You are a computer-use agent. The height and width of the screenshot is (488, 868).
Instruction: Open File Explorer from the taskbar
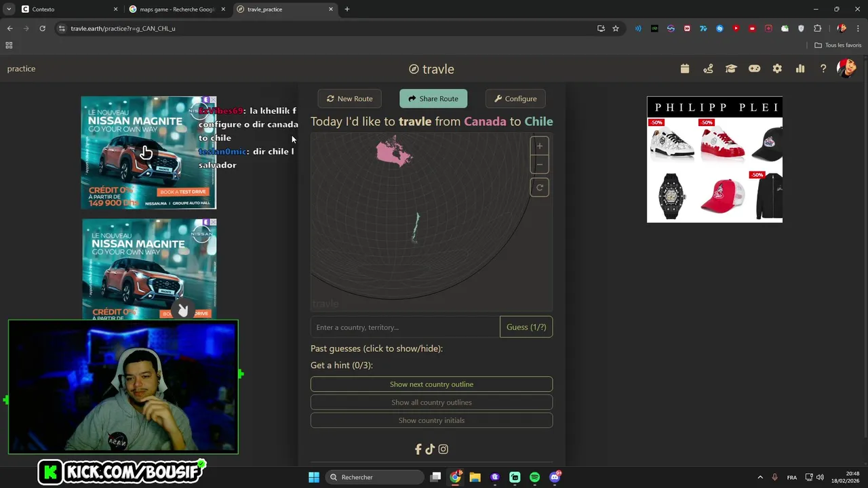point(475,477)
